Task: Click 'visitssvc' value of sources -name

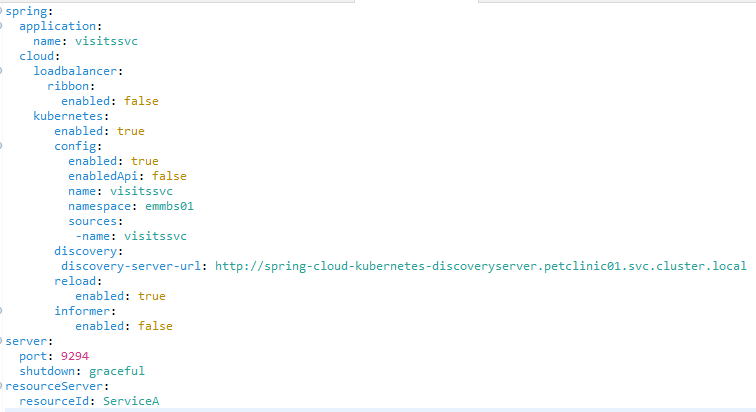Action: click(155, 236)
